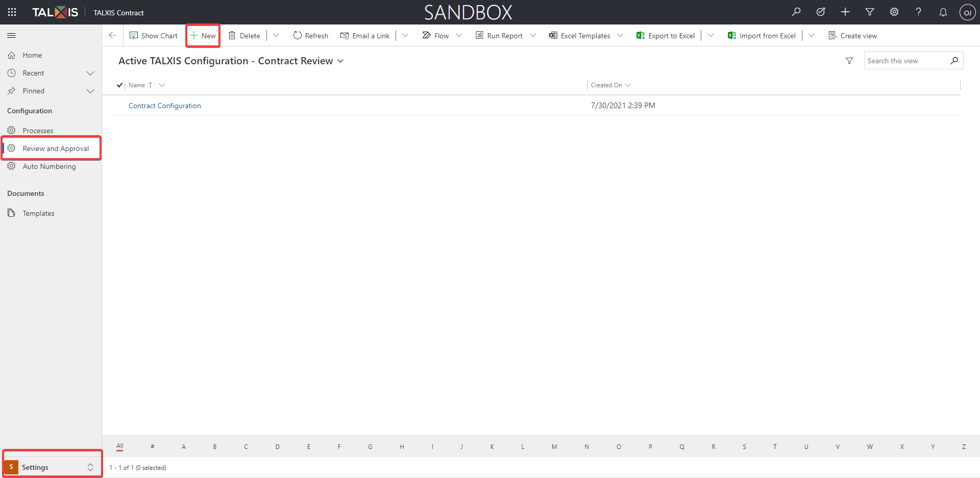Select Review and Approval in sidebar
The height and width of the screenshot is (478, 980).
[x=51, y=148]
